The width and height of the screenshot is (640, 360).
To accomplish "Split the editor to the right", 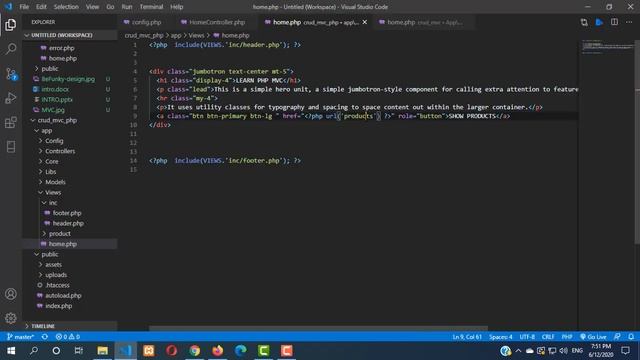I will click(x=614, y=22).
